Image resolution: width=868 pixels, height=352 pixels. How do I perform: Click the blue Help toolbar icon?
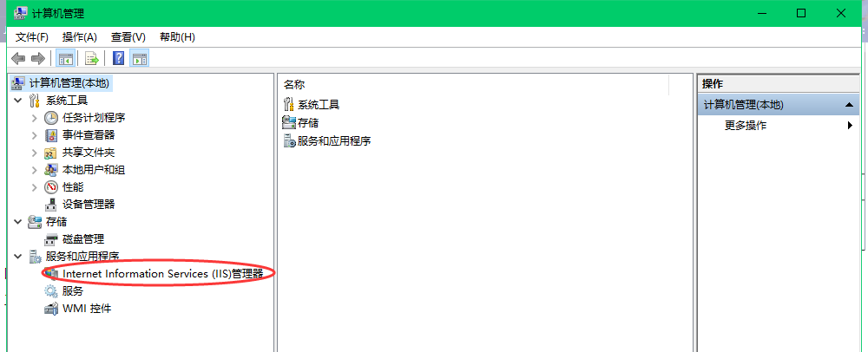pos(118,58)
